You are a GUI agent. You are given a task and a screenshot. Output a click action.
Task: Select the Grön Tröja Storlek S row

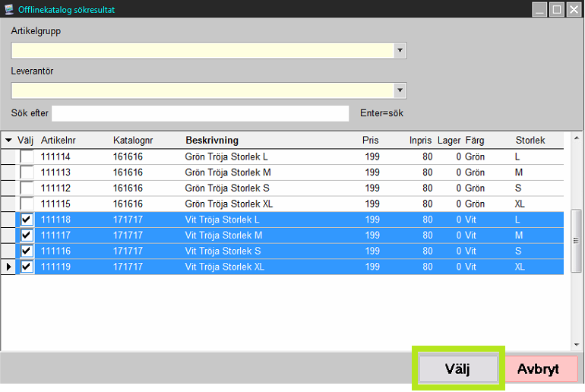click(226, 188)
